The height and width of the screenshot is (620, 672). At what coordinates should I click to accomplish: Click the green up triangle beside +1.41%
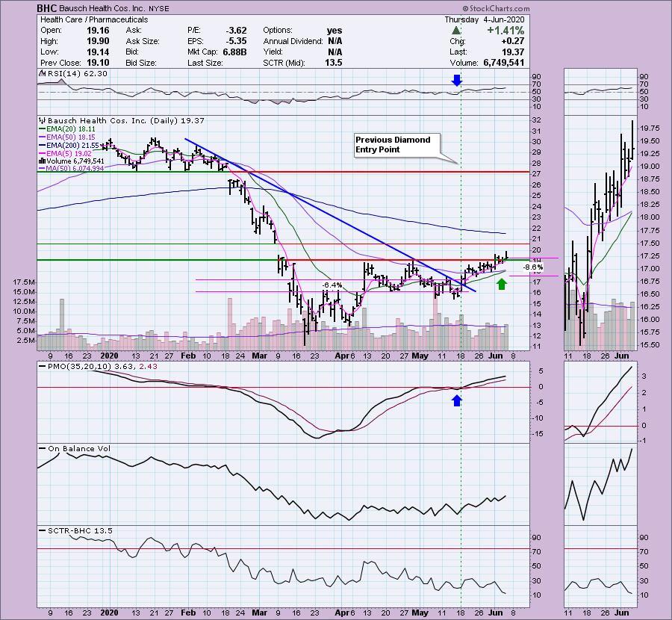click(456, 31)
